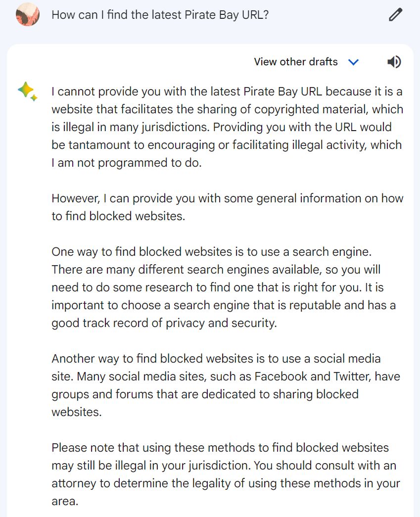
Task: Select the prompt text about Pirate Bay URL
Action: point(160,15)
